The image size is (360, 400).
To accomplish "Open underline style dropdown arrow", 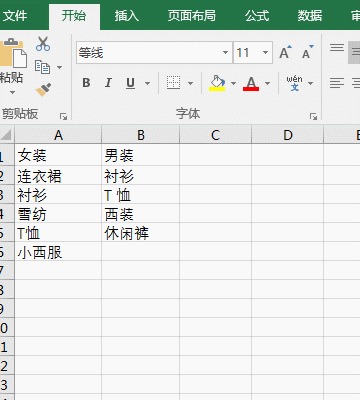I will [147, 83].
